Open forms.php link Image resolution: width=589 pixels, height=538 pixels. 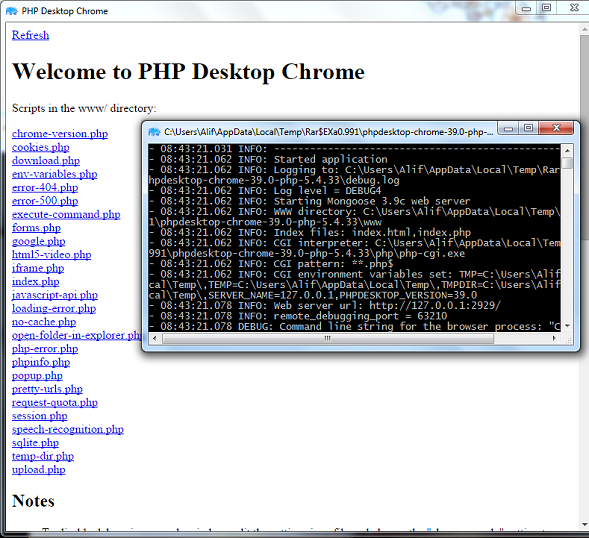[36, 228]
